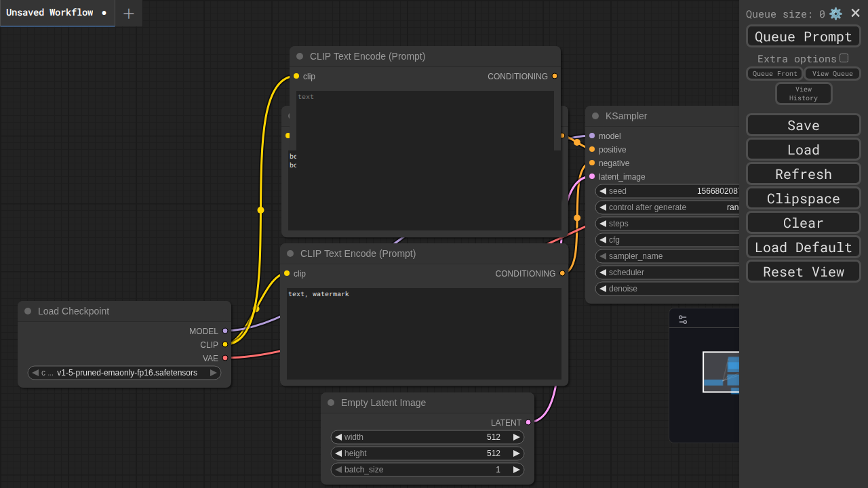Click the plus icon to add workflow tab
868x488 pixels.
click(129, 14)
